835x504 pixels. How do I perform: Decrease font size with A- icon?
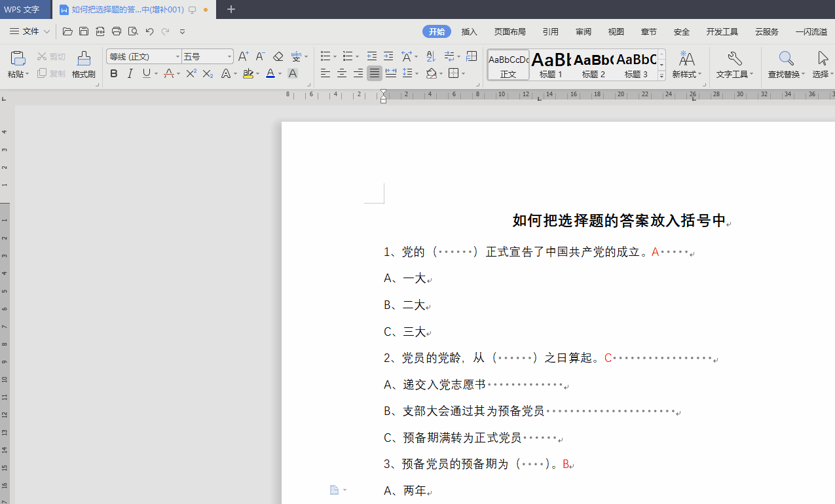coord(260,56)
